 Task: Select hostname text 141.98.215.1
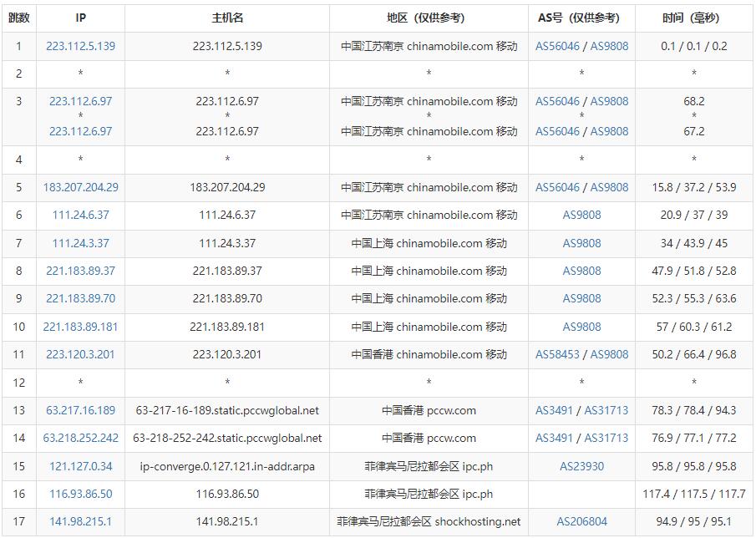[x=227, y=521]
